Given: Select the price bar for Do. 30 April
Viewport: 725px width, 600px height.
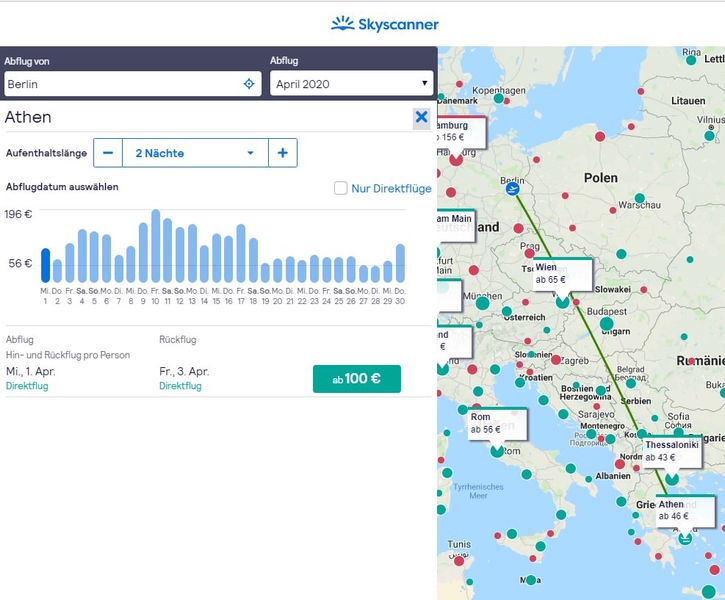Looking at the screenshot, I should coord(400,263).
